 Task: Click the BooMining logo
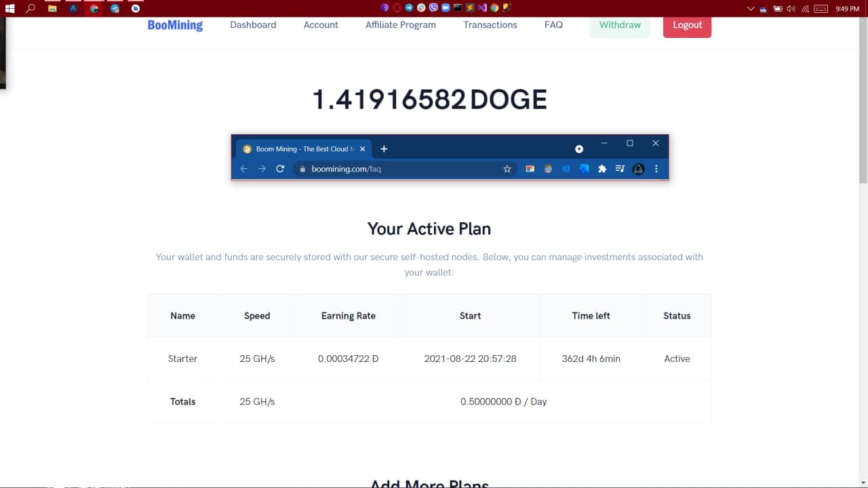pos(175,25)
